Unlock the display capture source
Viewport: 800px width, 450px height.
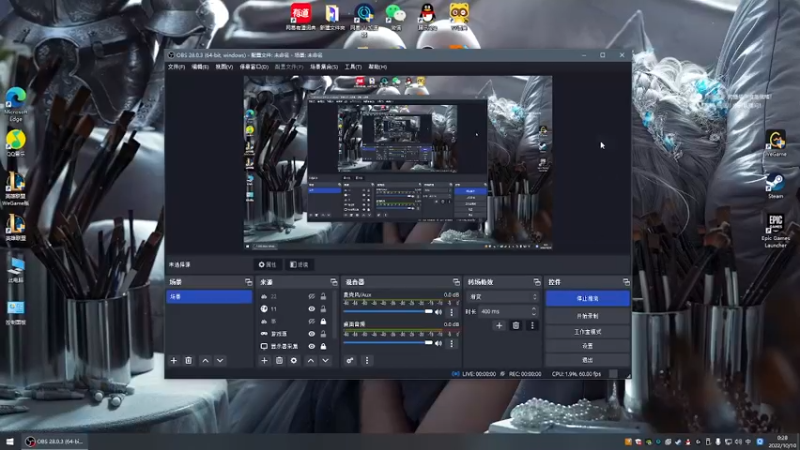(323, 346)
